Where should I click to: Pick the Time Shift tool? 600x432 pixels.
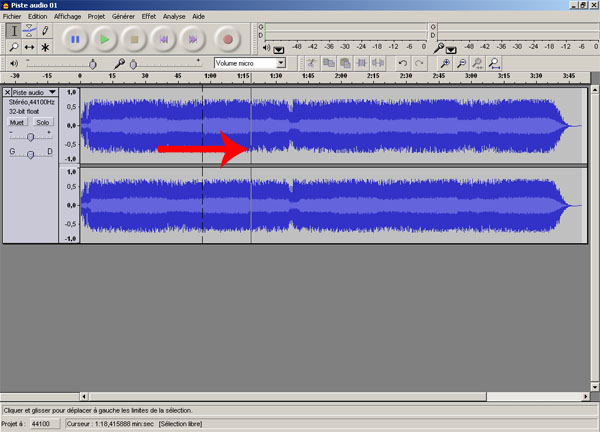tap(28, 47)
